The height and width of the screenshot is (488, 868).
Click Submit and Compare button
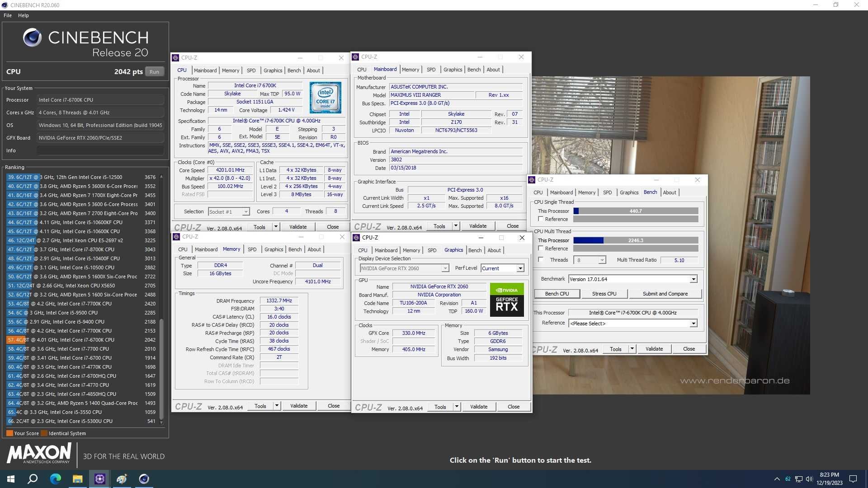tap(665, 294)
